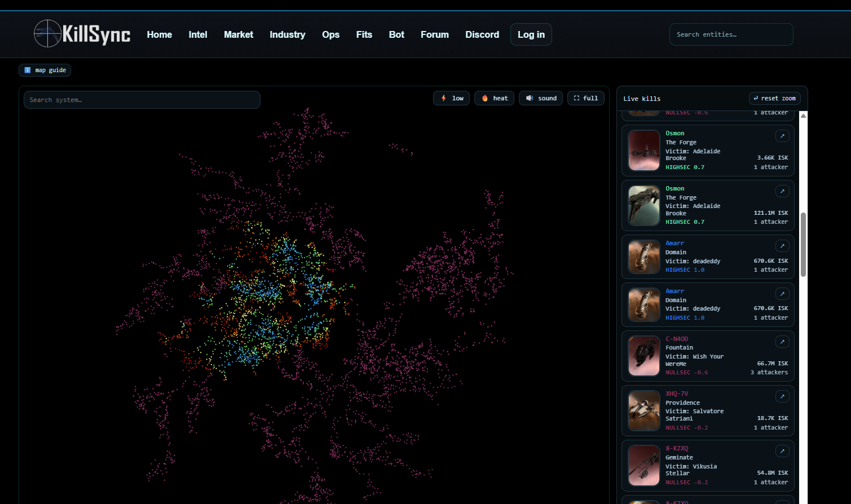This screenshot has height=504, width=851.
Task: Focus the Search system input field
Action: tap(142, 100)
